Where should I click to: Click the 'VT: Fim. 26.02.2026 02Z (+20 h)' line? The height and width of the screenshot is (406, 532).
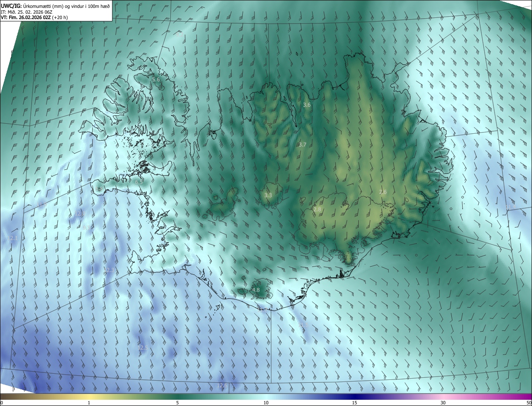pyautogui.click(x=34, y=17)
